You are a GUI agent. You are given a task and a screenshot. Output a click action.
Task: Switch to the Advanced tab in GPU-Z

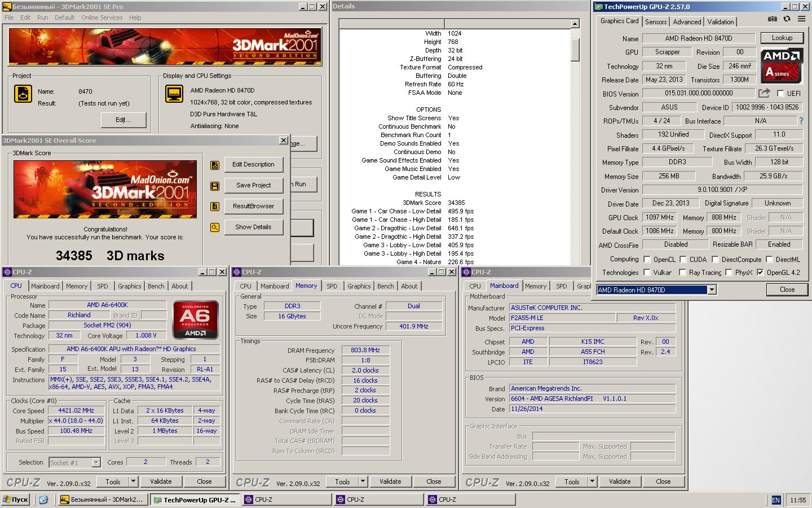(687, 22)
